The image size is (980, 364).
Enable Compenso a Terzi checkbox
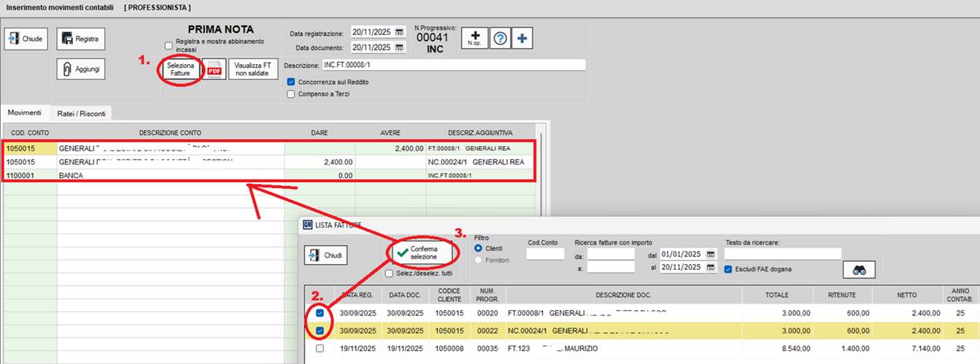pyautogui.click(x=291, y=93)
